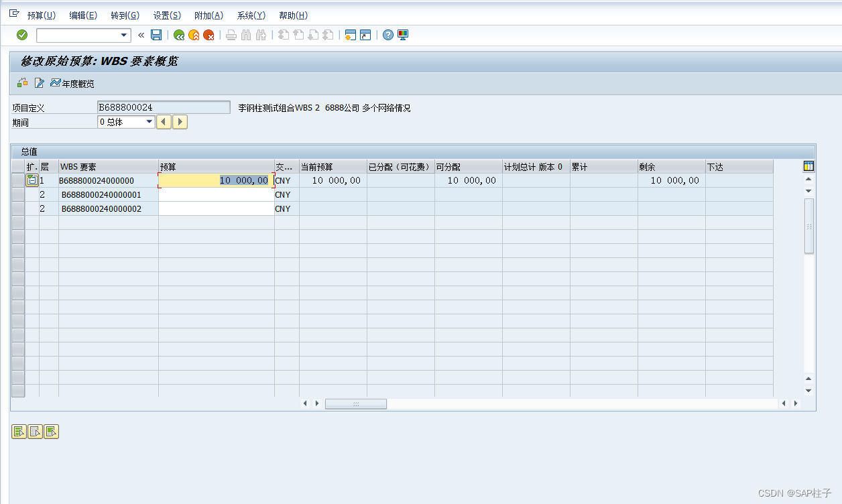The image size is (842, 504).
Task: Click the table's top scroll-up arrow
Action: point(808,179)
